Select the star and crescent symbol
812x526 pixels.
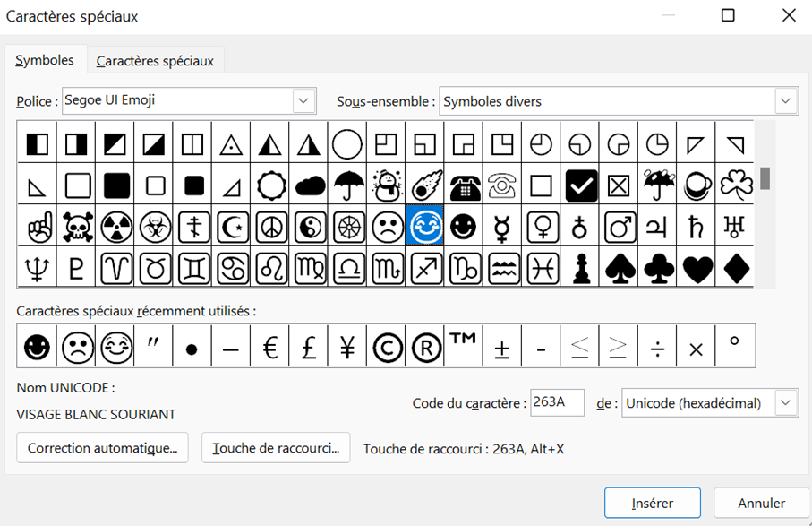[x=232, y=227]
